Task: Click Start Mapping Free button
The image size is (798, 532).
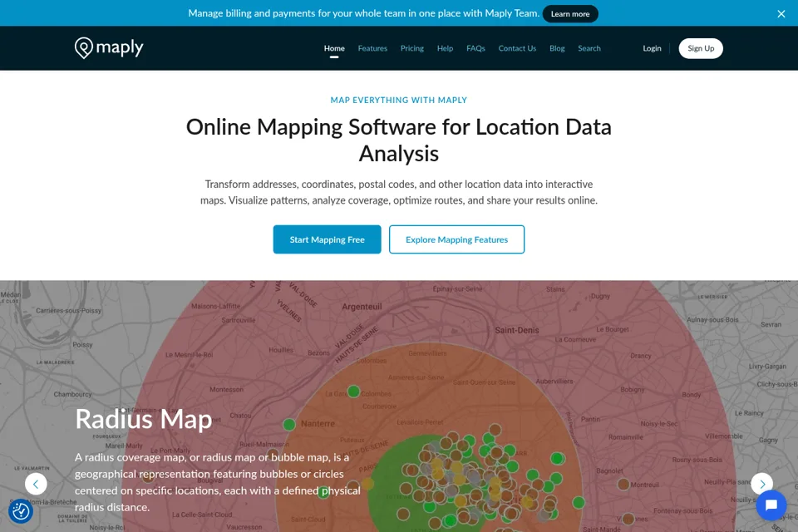Action: tap(328, 239)
